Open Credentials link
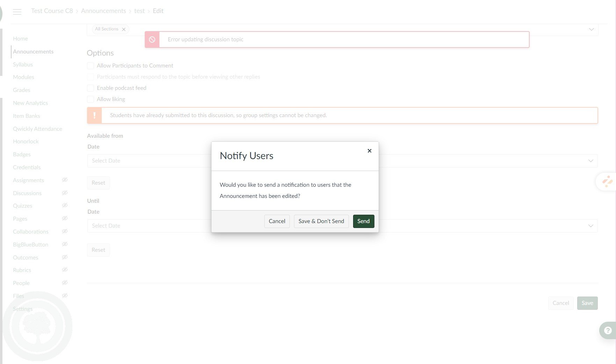The height and width of the screenshot is (364, 616). coord(27,167)
